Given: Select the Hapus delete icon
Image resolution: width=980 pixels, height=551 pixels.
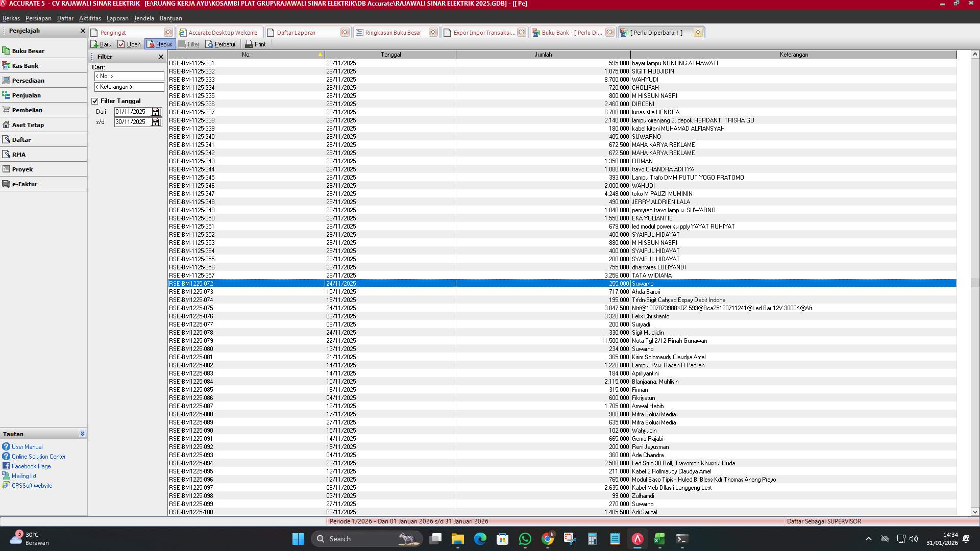Looking at the screenshot, I should click(160, 44).
